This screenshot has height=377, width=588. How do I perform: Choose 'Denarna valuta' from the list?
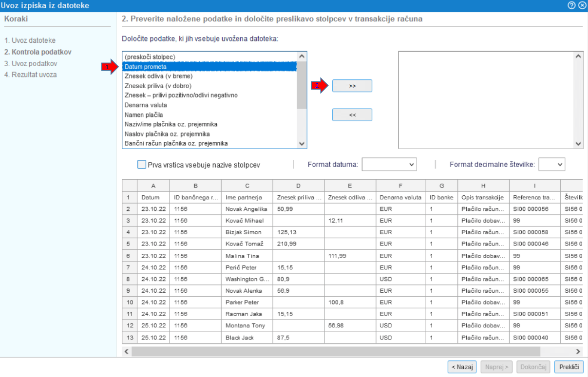pyautogui.click(x=209, y=105)
